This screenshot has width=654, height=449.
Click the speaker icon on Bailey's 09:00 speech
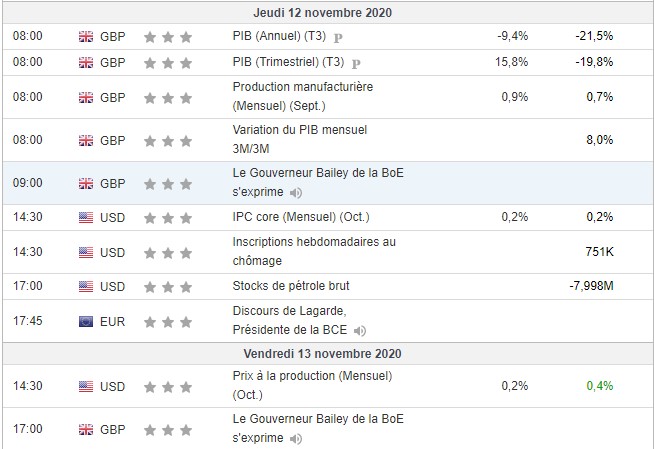(297, 193)
